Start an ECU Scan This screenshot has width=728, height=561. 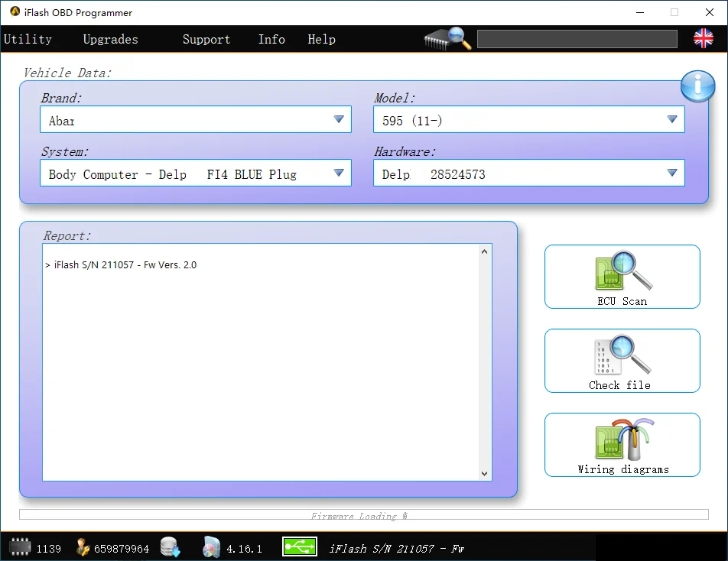click(x=622, y=277)
